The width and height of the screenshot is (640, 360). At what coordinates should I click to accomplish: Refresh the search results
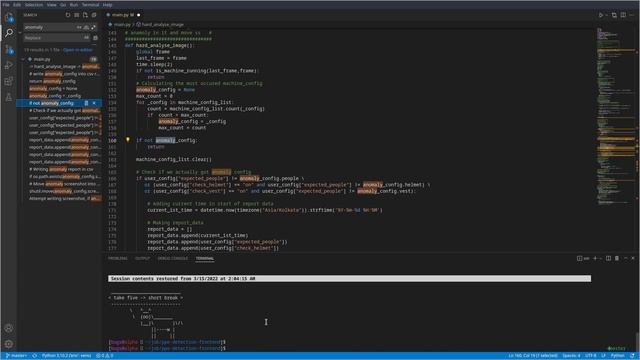(x=68, y=15)
